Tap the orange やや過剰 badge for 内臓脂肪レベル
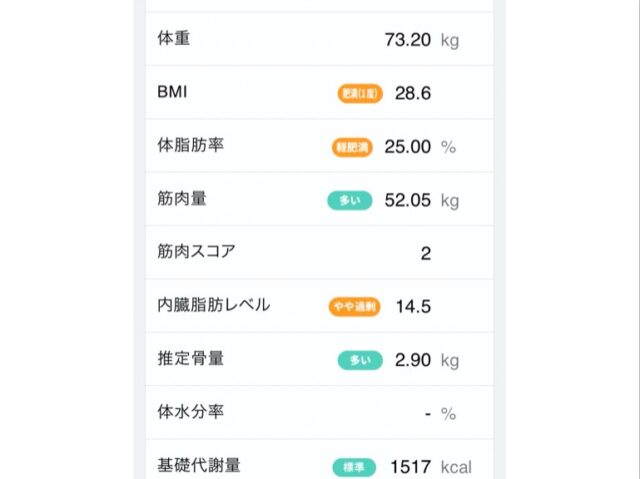 point(355,307)
